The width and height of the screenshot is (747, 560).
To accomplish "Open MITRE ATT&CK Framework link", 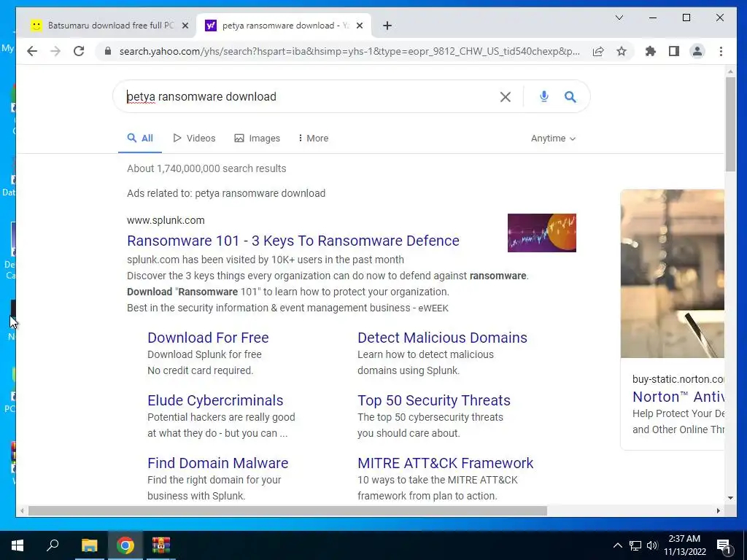I will click(446, 463).
